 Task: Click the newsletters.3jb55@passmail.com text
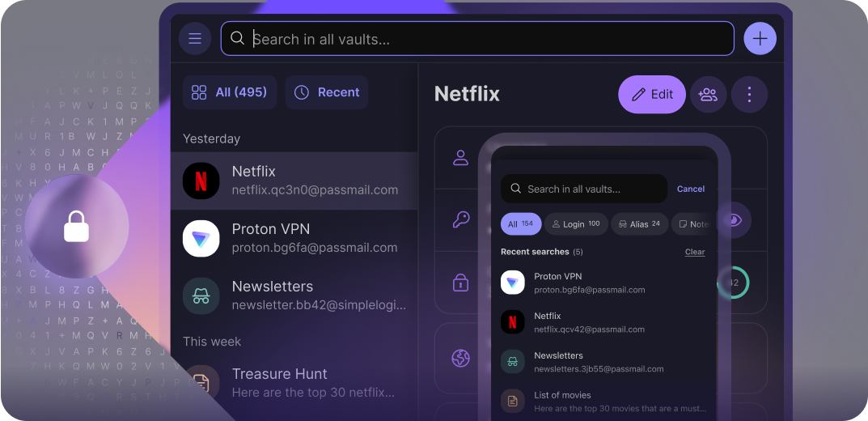tap(599, 369)
